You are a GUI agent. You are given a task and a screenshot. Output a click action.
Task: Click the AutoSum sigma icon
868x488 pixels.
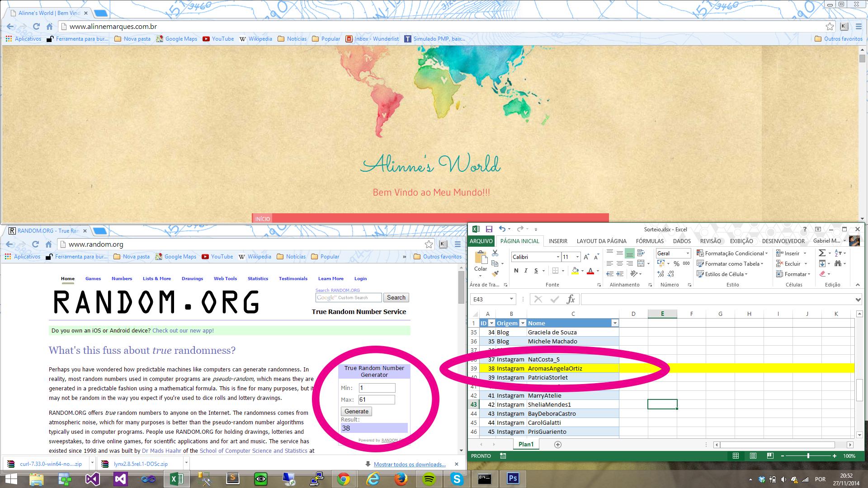point(822,253)
